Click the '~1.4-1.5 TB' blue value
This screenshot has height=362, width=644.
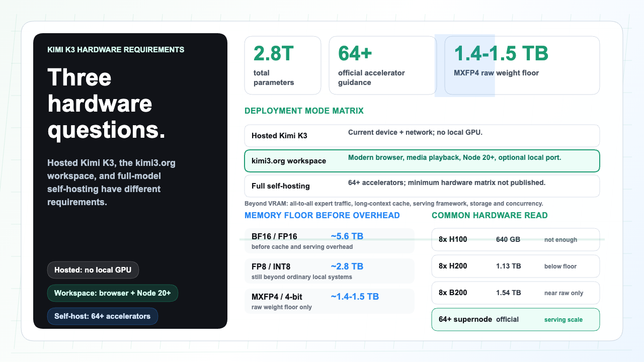tap(355, 297)
